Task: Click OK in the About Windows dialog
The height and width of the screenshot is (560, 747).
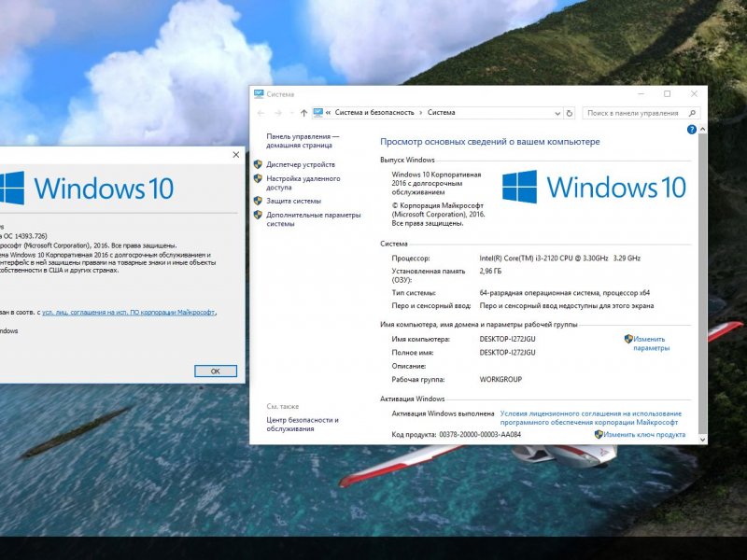Action: [x=216, y=371]
